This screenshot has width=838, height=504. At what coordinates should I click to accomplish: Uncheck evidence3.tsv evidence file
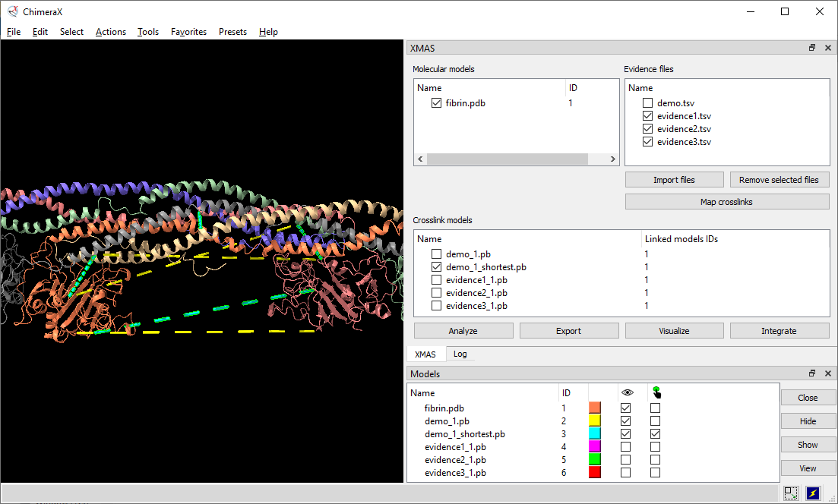point(647,141)
